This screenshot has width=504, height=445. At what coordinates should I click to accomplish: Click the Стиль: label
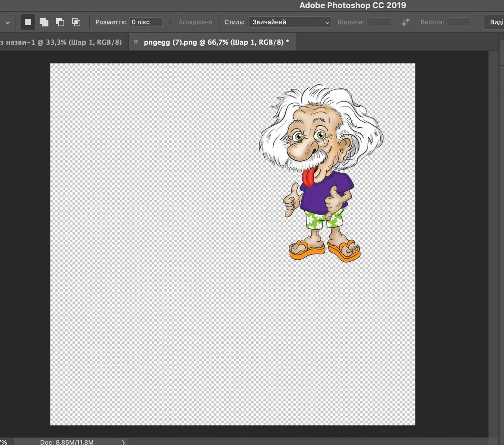click(235, 22)
